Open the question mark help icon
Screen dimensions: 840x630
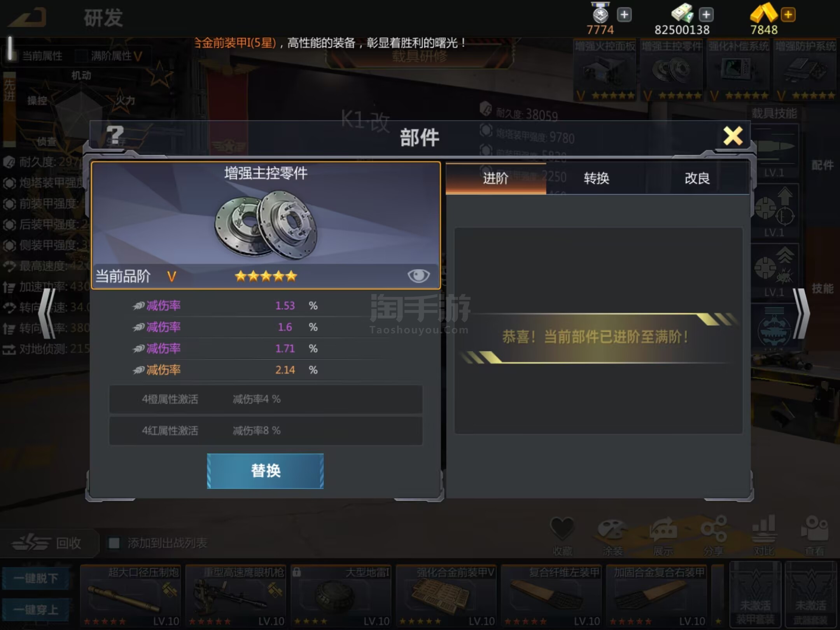(115, 135)
